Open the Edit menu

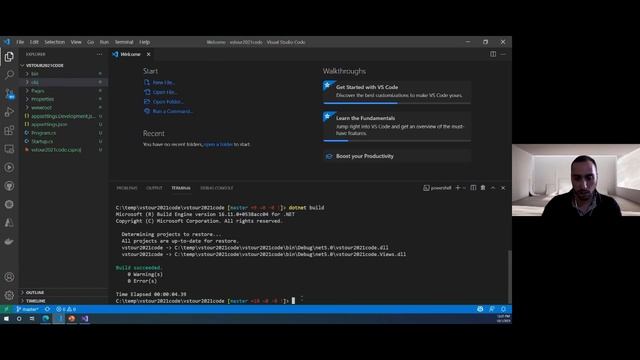coord(34,42)
